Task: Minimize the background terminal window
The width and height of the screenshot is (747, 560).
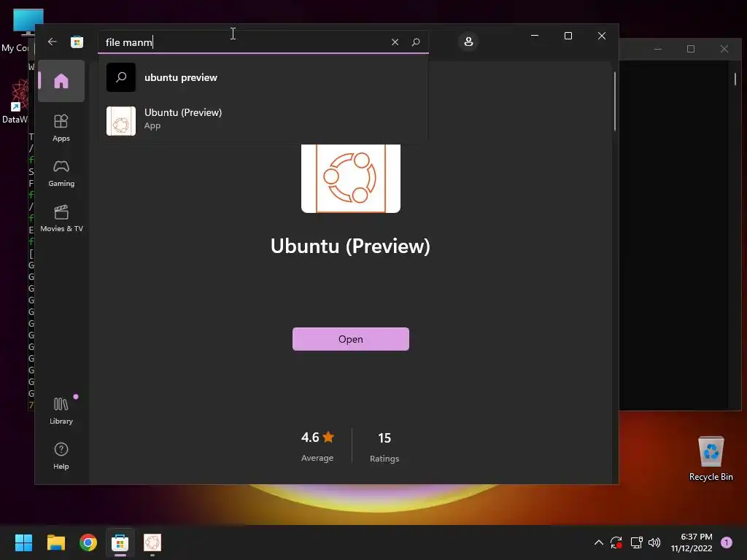Action: click(658, 49)
